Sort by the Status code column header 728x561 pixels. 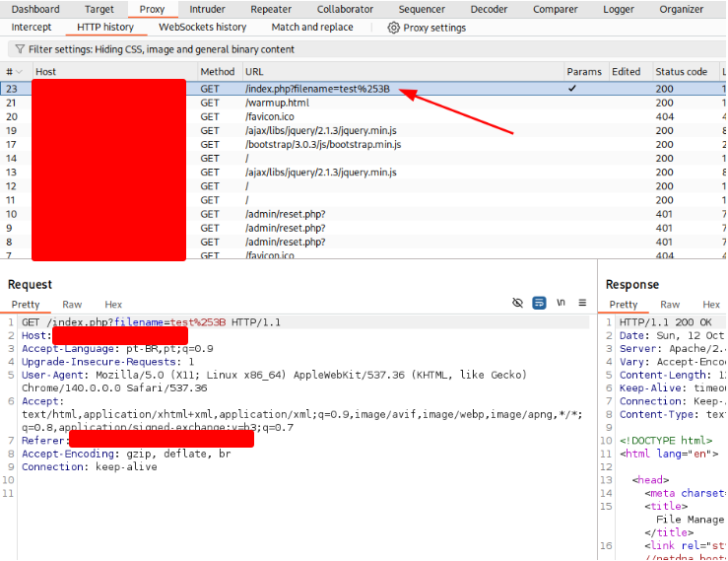pyautogui.click(x=681, y=72)
